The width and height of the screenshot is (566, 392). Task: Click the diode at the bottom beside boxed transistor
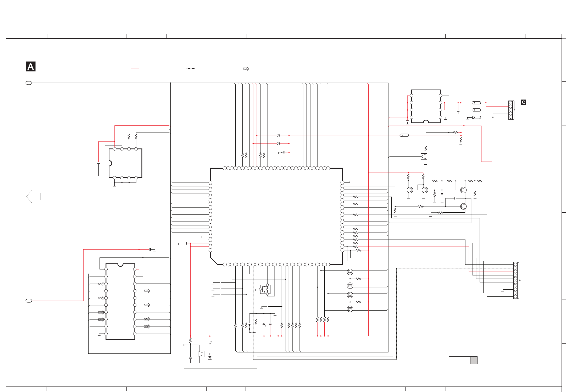pyautogui.click(x=210, y=358)
